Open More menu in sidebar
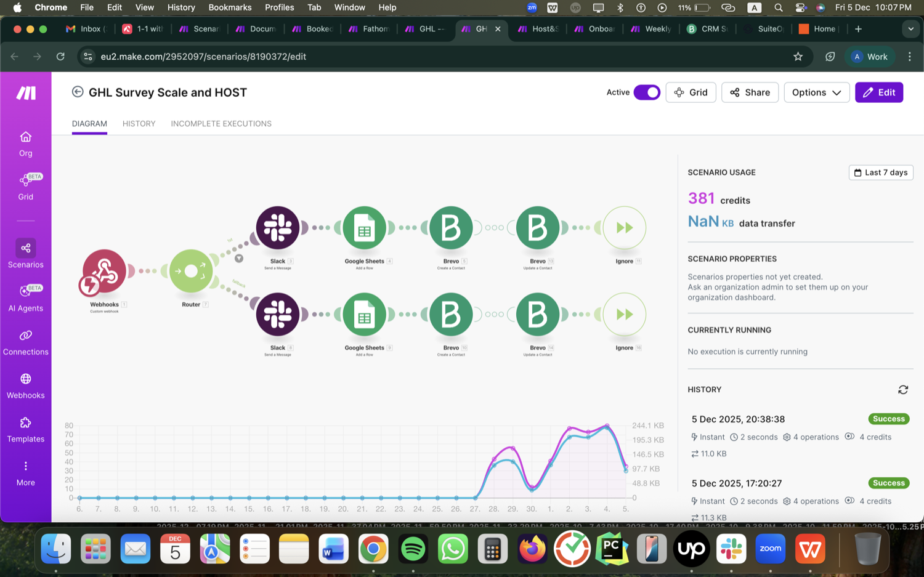This screenshot has width=924, height=577. (26, 473)
